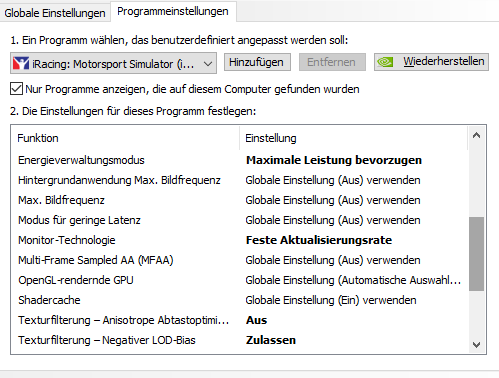Select the Programmeinstellungen tab

pyautogui.click(x=173, y=11)
